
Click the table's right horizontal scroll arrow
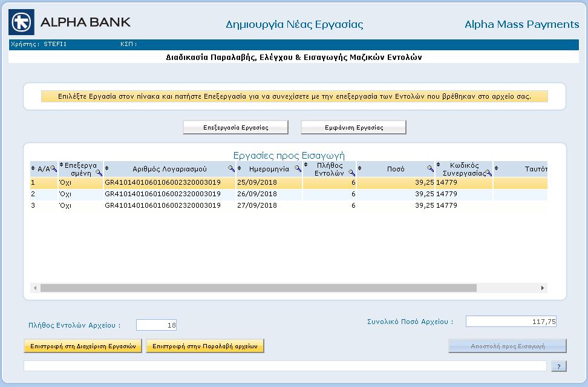tap(542, 288)
